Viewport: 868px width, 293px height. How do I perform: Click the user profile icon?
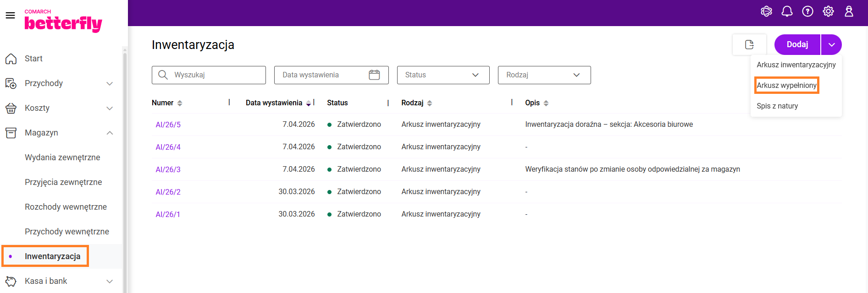coord(849,11)
